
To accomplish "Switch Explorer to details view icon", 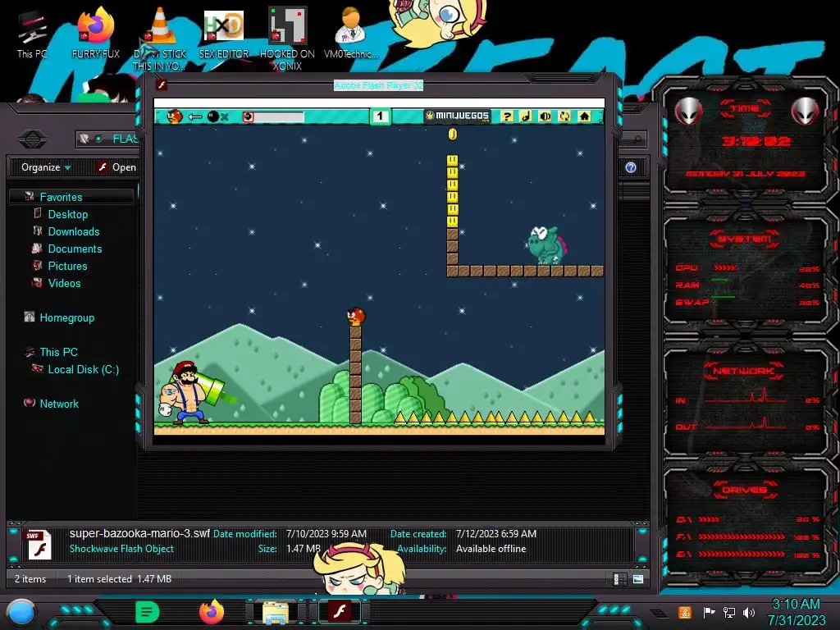I will [x=620, y=579].
